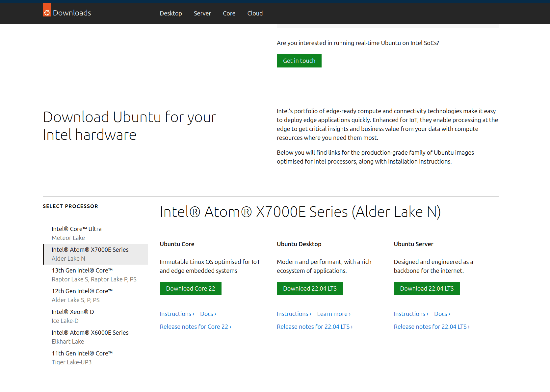Open the Core nav item
Image resolution: width=550 pixels, height=392 pixels.
coord(229,13)
